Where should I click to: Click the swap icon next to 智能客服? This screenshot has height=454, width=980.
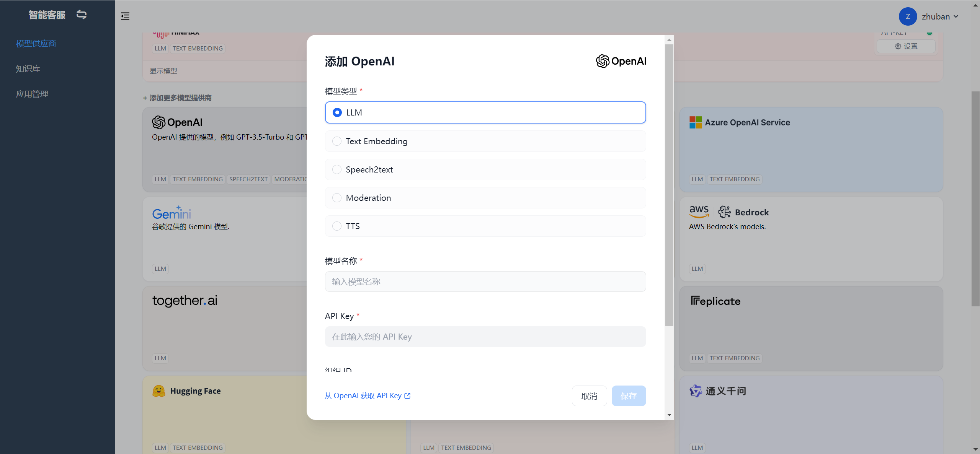[x=82, y=15]
